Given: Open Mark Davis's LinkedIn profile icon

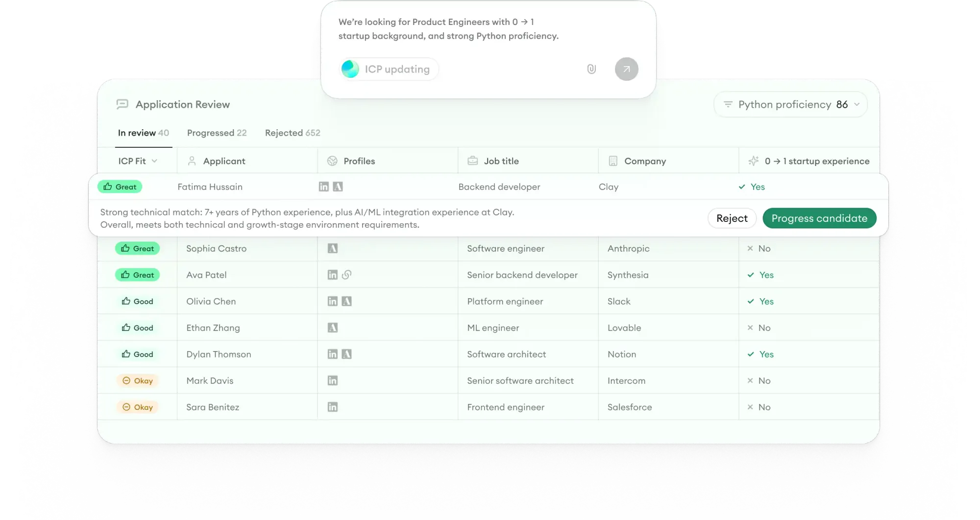Looking at the screenshot, I should click(332, 380).
